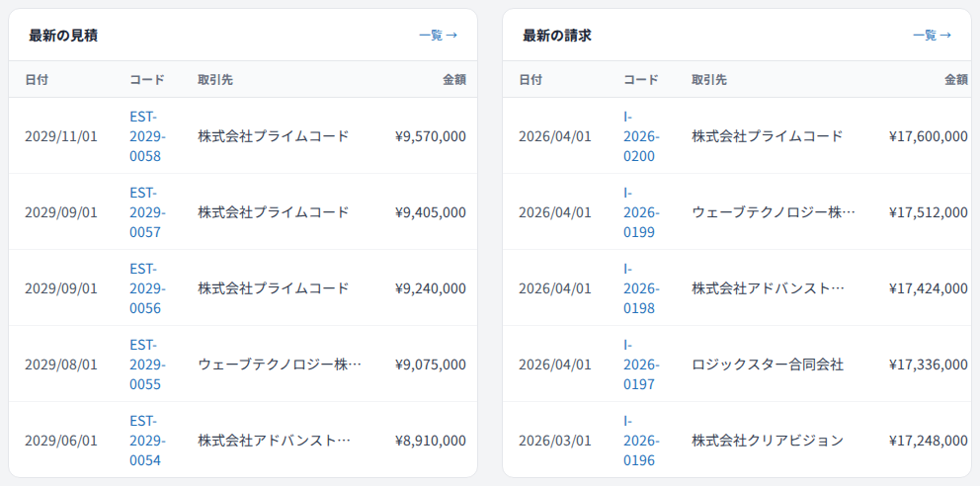Click the コード column header in 最新の見積
This screenshot has height=486, width=980.
coord(147,80)
